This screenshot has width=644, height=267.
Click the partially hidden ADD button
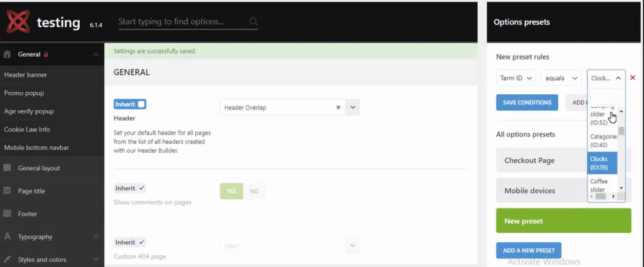click(x=576, y=103)
